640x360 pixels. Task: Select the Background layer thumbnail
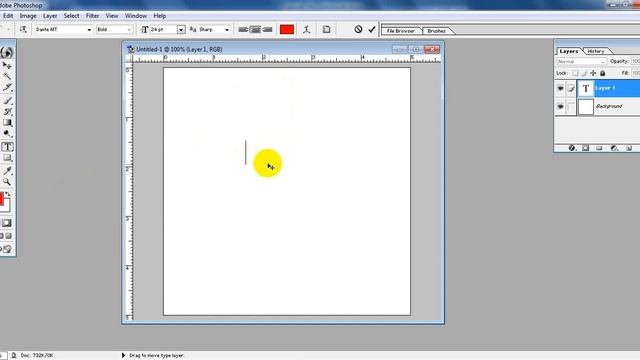tap(586, 107)
